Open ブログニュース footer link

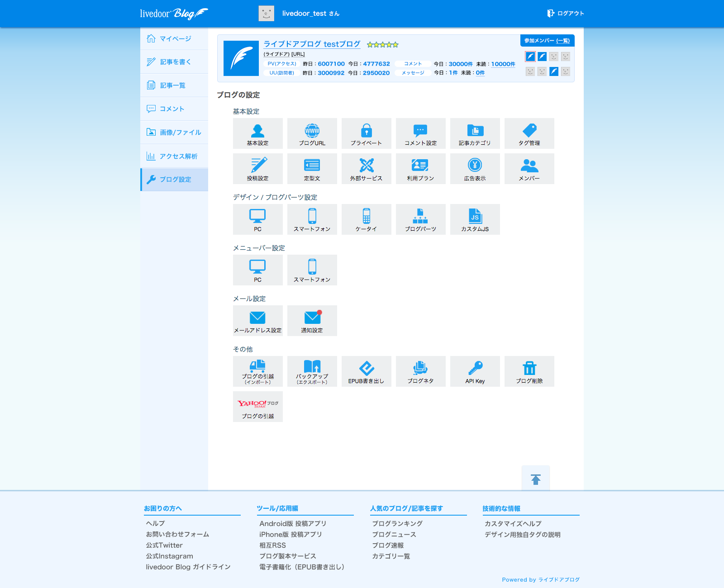394,534
